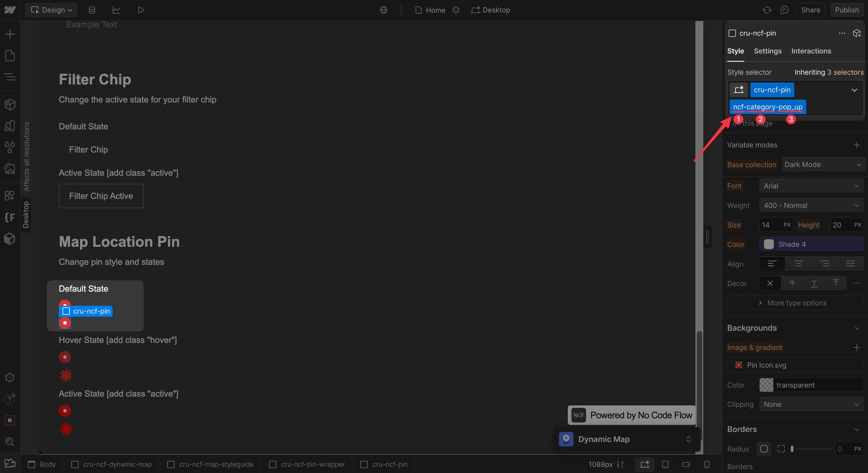Screen dimensions: 868x473
Task: Open the Pages panel
Action: (x=10, y=56)
